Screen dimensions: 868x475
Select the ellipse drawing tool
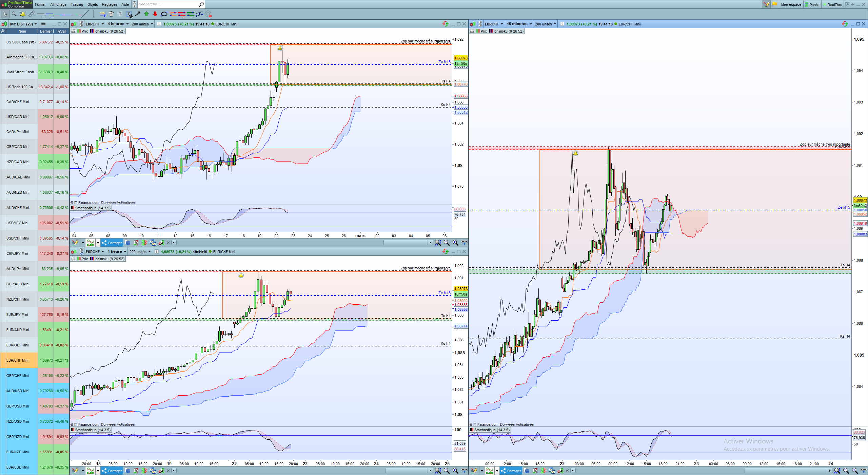[x=164, y=14]
